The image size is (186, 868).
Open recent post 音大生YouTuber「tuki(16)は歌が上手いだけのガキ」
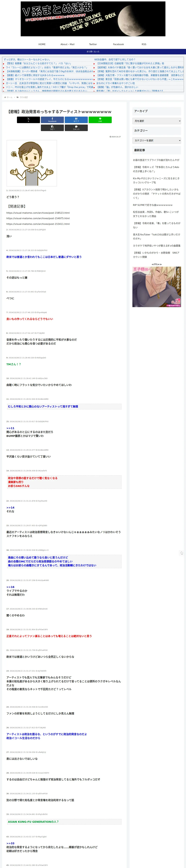[x=157, y=237]
